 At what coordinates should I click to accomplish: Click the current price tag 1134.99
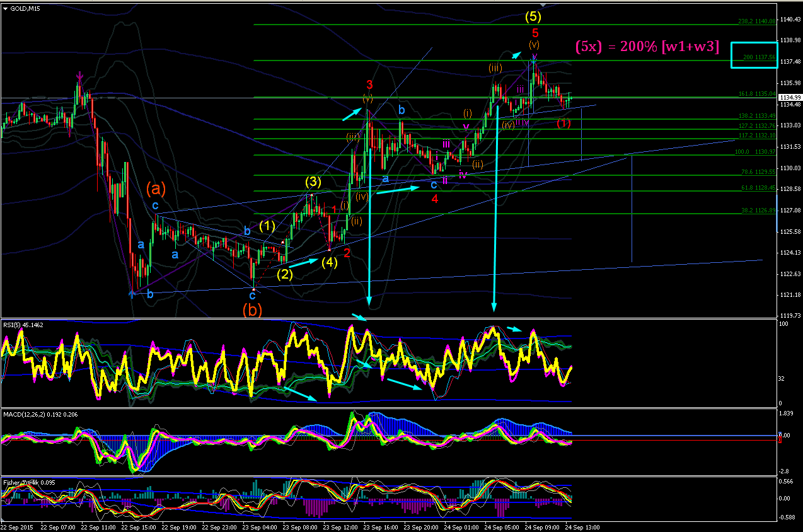pyautogui.click(x=789, y=98)
